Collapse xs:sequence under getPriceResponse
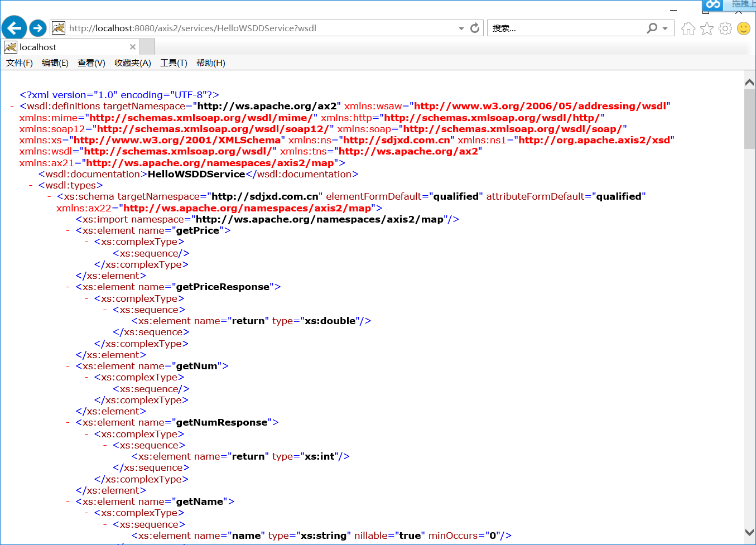Screen dimensions: 756x545 tap(105, 310)
